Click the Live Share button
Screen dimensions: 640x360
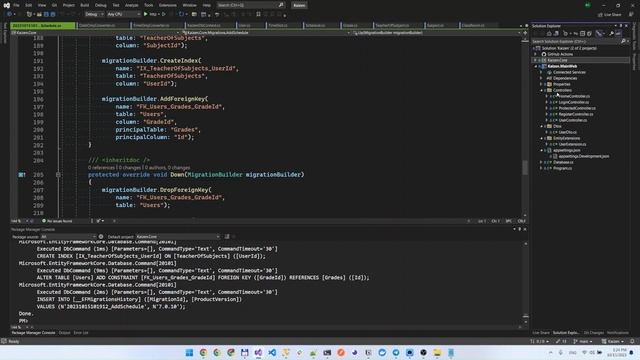610,15
